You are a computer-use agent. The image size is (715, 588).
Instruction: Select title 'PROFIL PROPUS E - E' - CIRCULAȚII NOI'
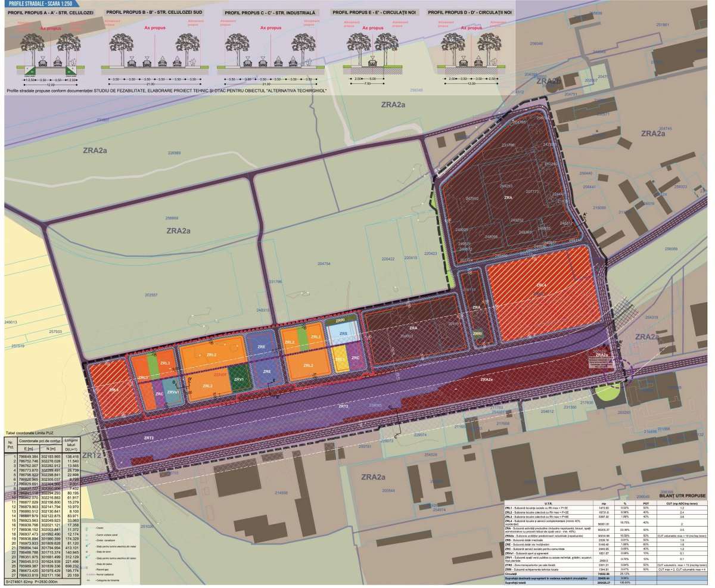[373, 12]
